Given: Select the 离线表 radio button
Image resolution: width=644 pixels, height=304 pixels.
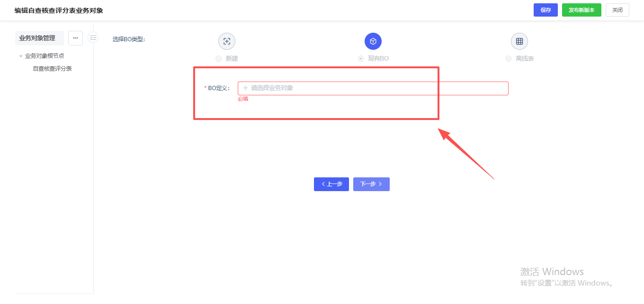Looking at the screenshot, I should tap(509, 59).
